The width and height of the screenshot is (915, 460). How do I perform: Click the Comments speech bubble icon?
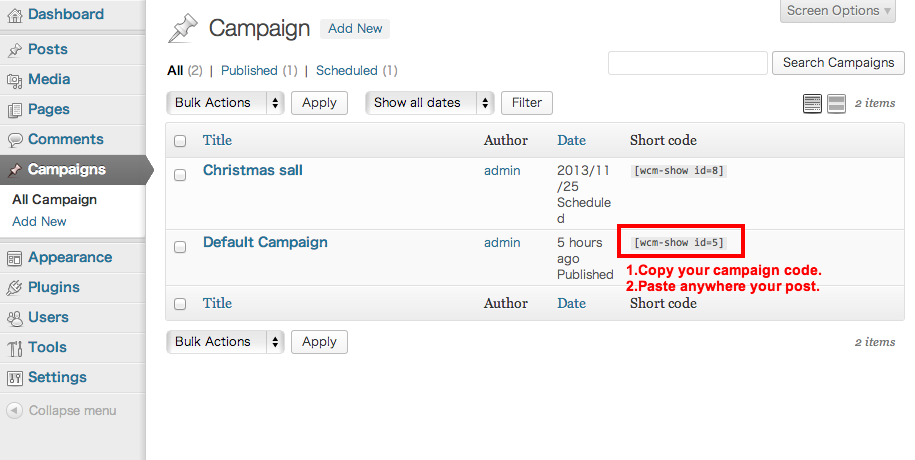(14, 140)
